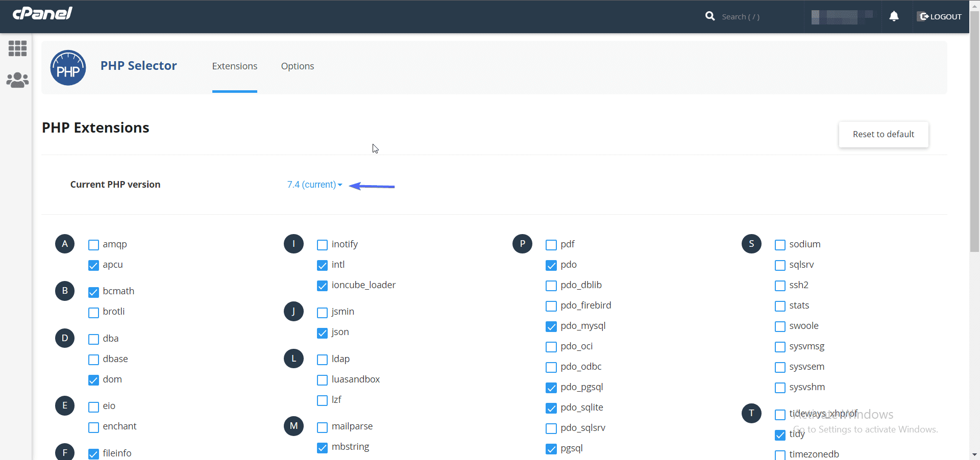
Task: Click the letter M group badge
Action: point(293,426)
